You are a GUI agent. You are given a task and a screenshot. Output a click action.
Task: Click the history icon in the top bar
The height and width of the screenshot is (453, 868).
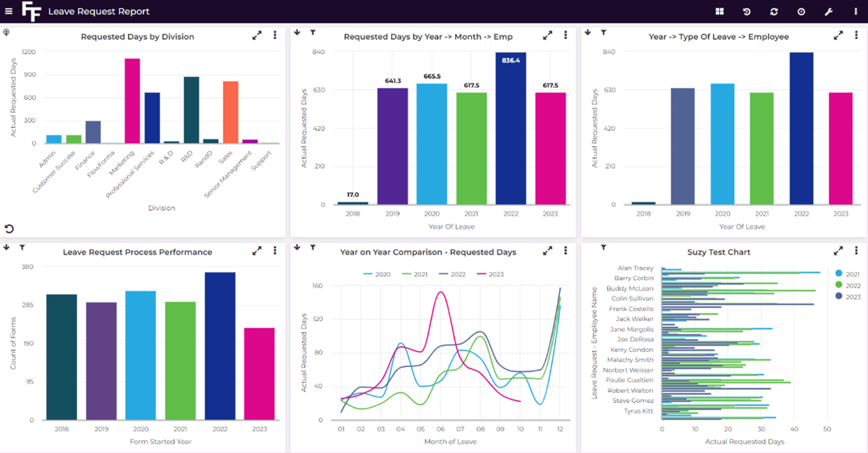[x=746, y=11]
